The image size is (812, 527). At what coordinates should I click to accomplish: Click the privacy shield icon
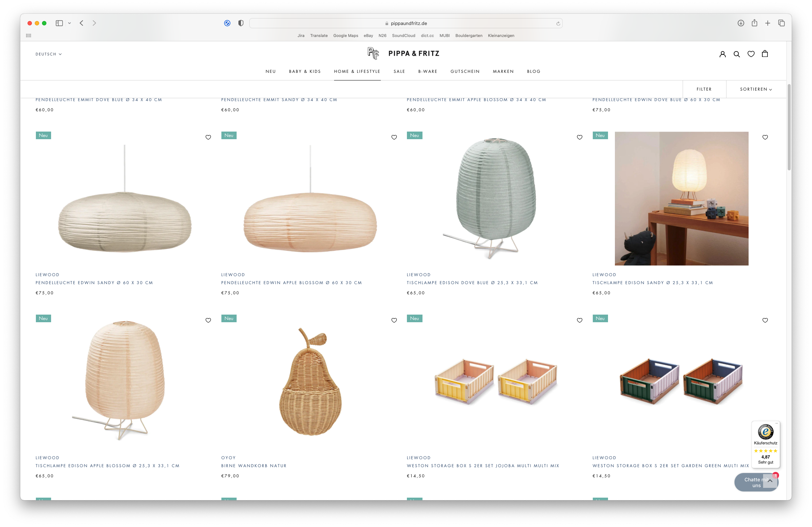241,23
